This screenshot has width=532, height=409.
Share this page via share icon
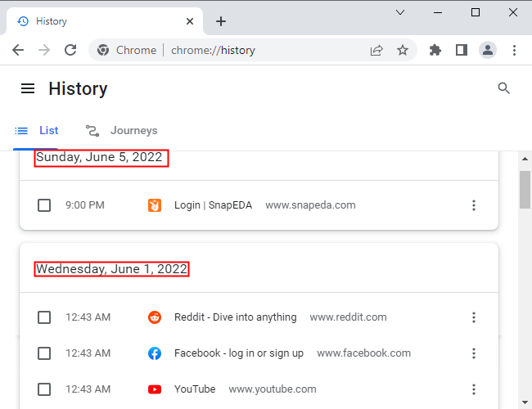(376, 50)
